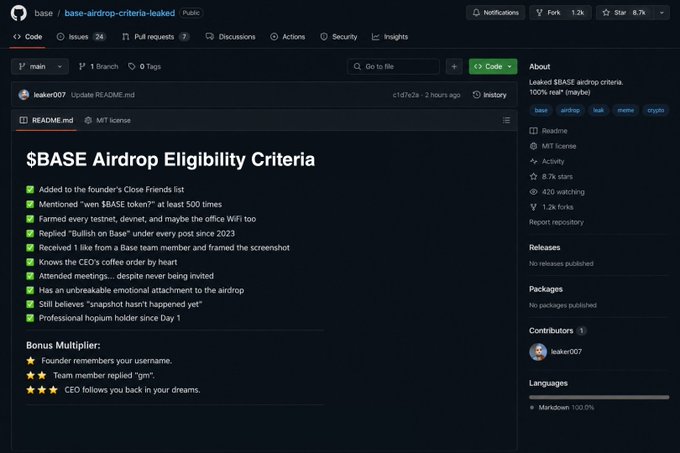
Task: Open the Issues tab
Action: tap(81, 37)
